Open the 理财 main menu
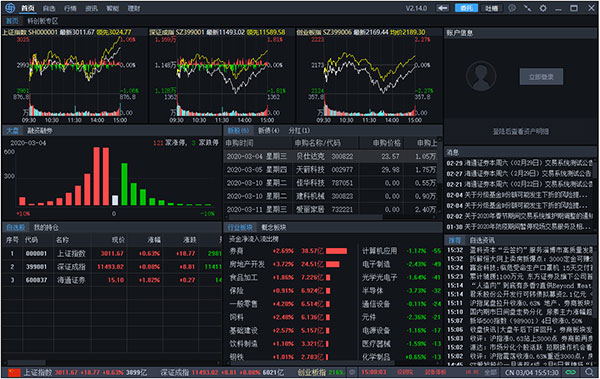This screenshot has height=379, width=600. pos(134,8)
